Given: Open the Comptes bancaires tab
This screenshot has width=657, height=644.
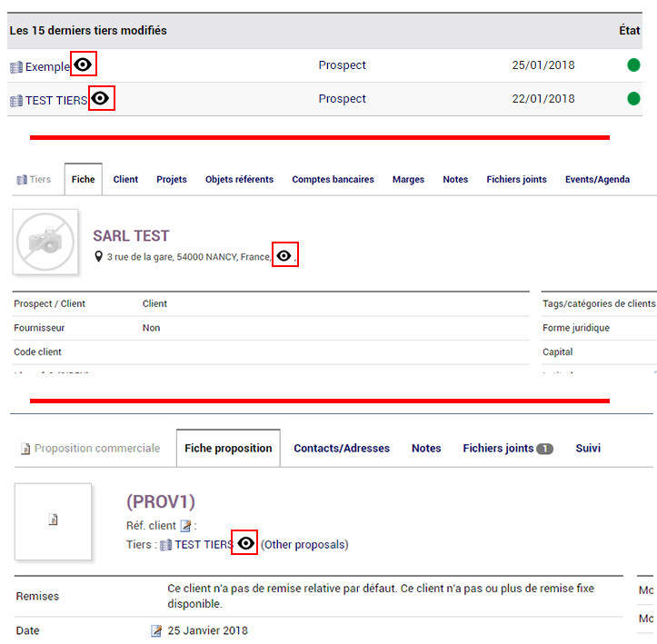Looking at the screenshot, I should [333, 179].
